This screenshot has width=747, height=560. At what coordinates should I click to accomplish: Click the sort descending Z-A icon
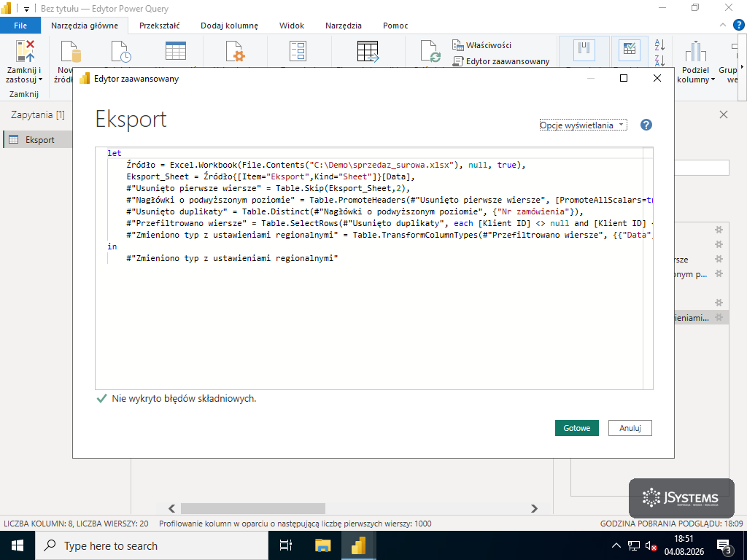[x=659, y=61]
